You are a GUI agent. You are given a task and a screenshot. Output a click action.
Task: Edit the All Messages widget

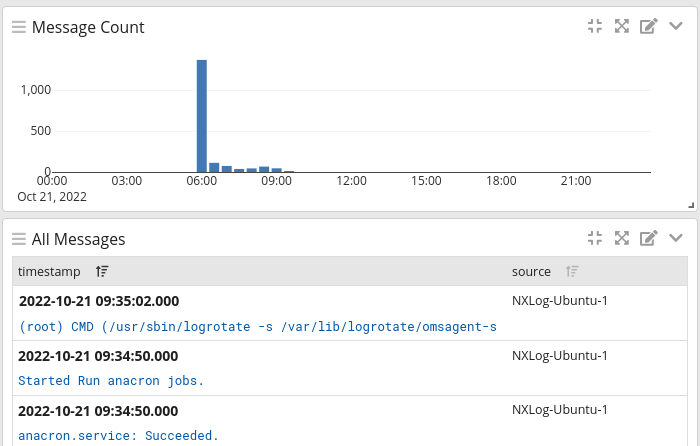click(x=648, y=238)
